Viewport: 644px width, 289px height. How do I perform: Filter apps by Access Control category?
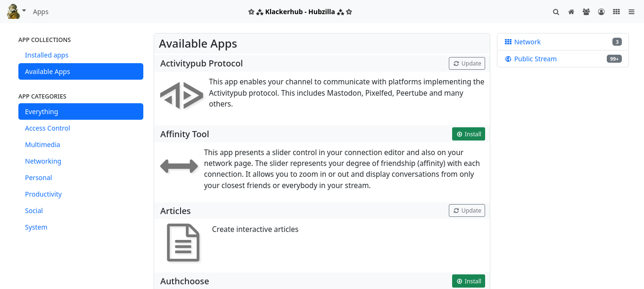pyautogui.click(x=48, y=128)
